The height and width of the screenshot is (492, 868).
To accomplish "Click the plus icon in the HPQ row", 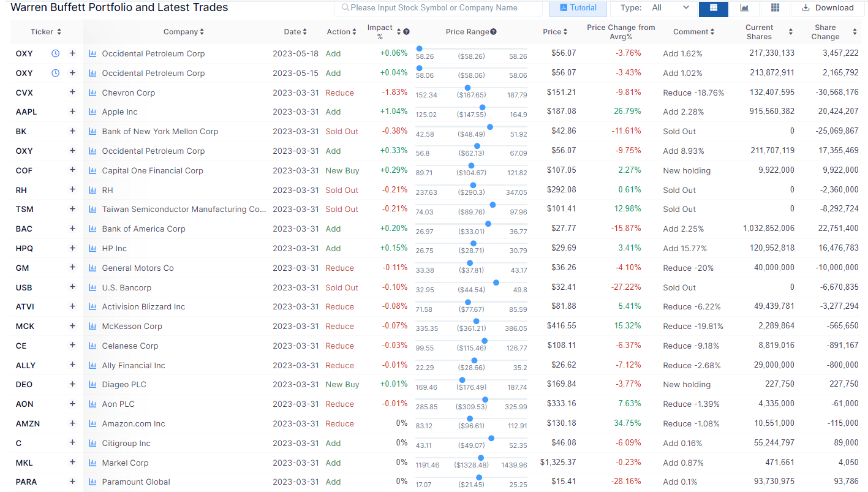I will [x=72, y=248].
